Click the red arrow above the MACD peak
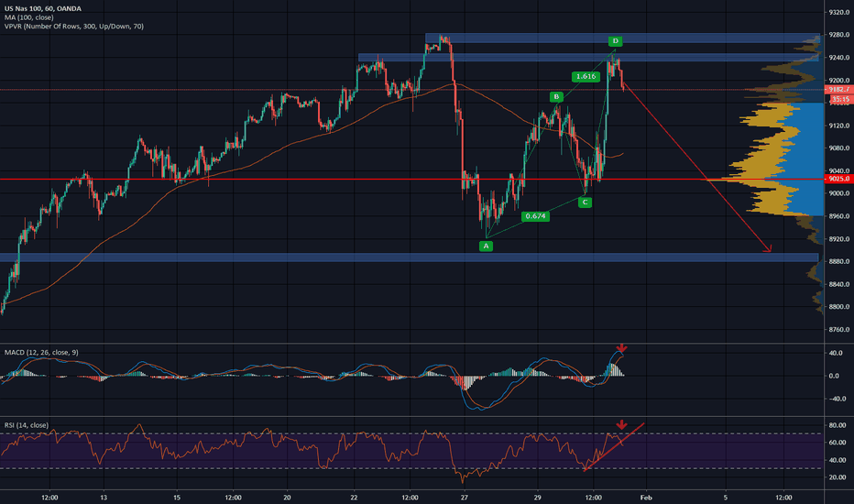The height and width of the screenshot is (504, 854). 621,347
